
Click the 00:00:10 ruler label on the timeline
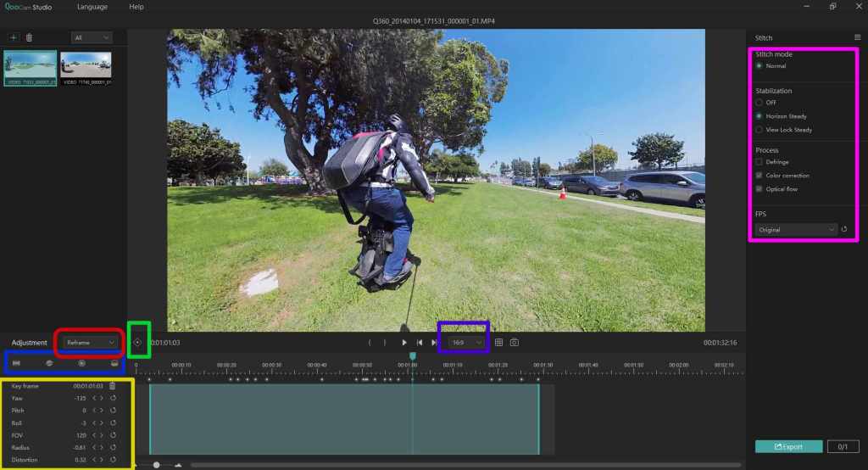click(x=181, y=365)
